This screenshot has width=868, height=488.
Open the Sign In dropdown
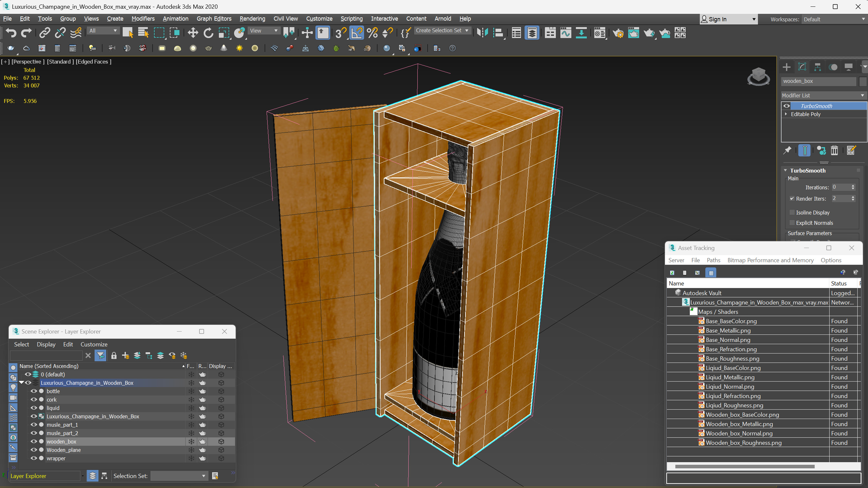click(x=729, y=19)
